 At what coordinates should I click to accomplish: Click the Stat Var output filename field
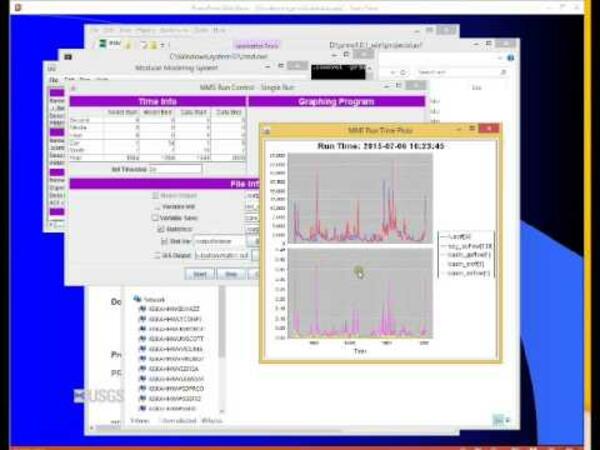pos(218,241)
